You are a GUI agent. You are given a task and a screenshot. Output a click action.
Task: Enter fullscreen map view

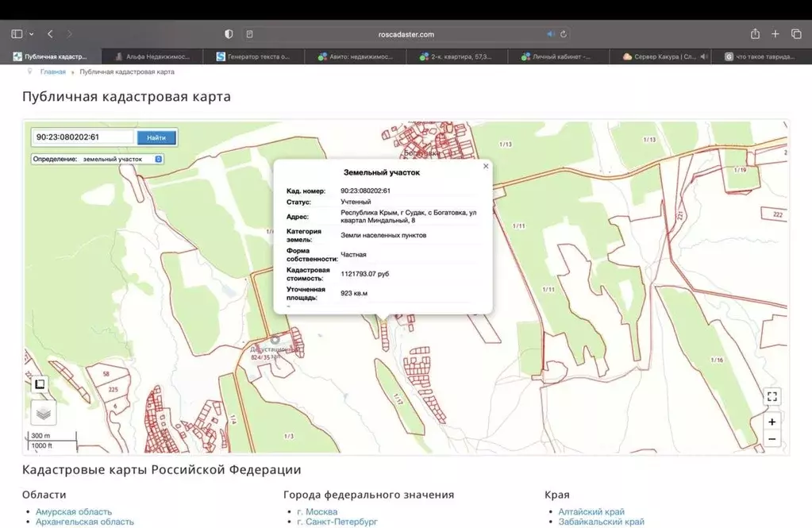point(772,396)
